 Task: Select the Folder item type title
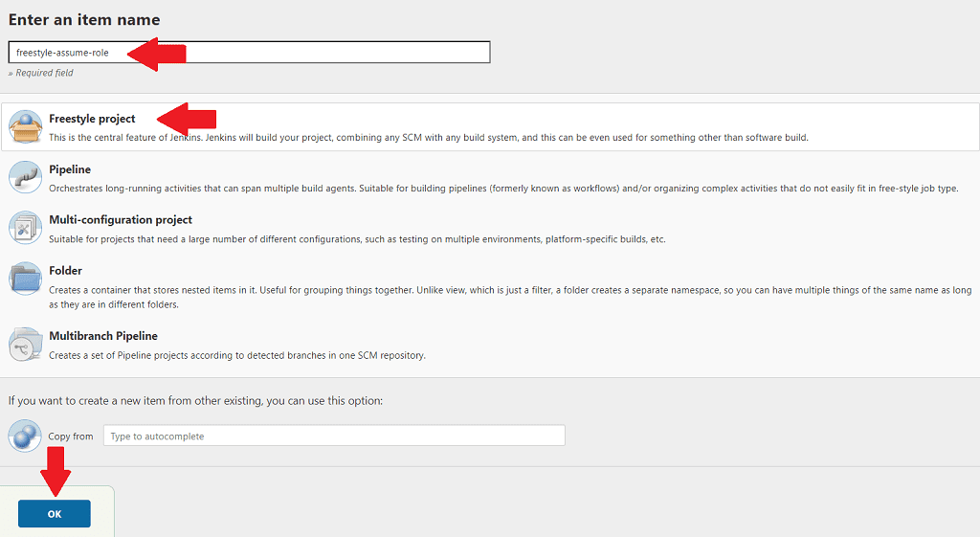[65, 271]
